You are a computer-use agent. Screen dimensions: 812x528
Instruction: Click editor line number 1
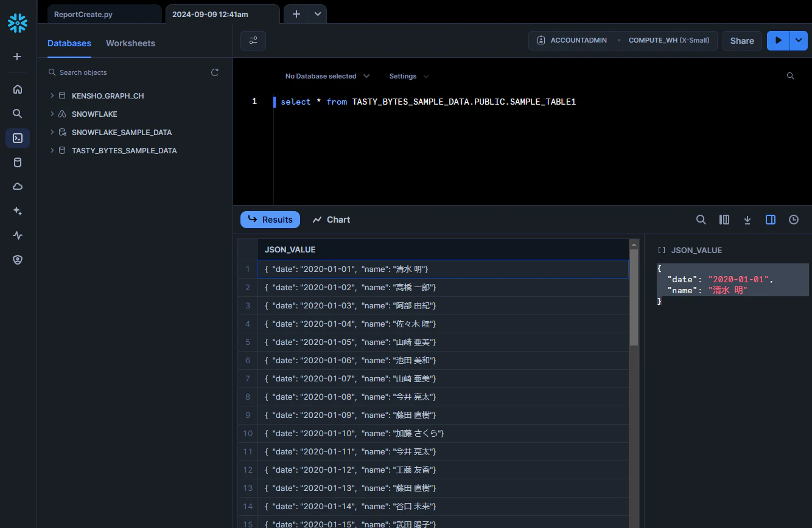tap(254, 102)
